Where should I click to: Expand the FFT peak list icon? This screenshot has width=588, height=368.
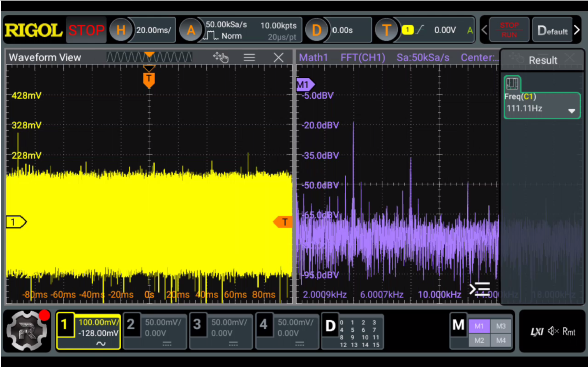point(480,289)
